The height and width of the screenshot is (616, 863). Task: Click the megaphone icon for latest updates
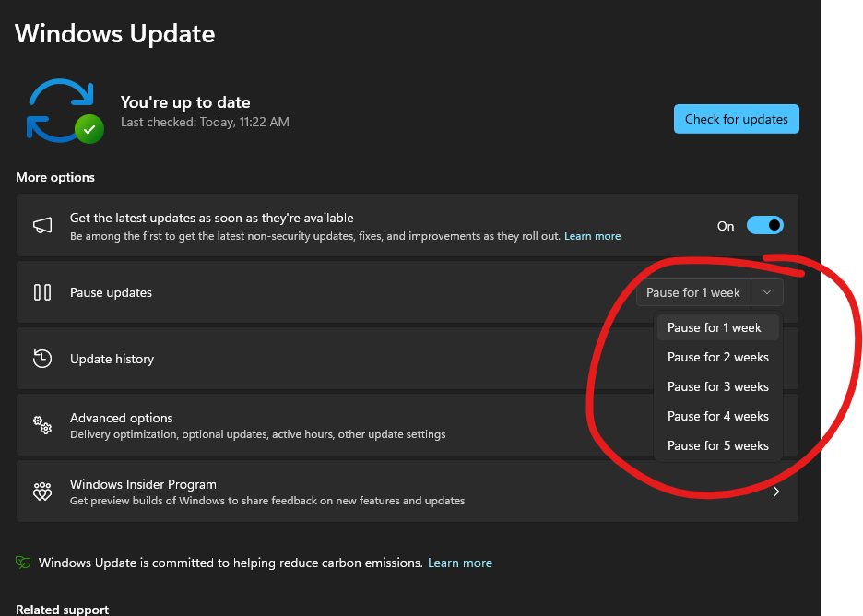tap(42, 225)
